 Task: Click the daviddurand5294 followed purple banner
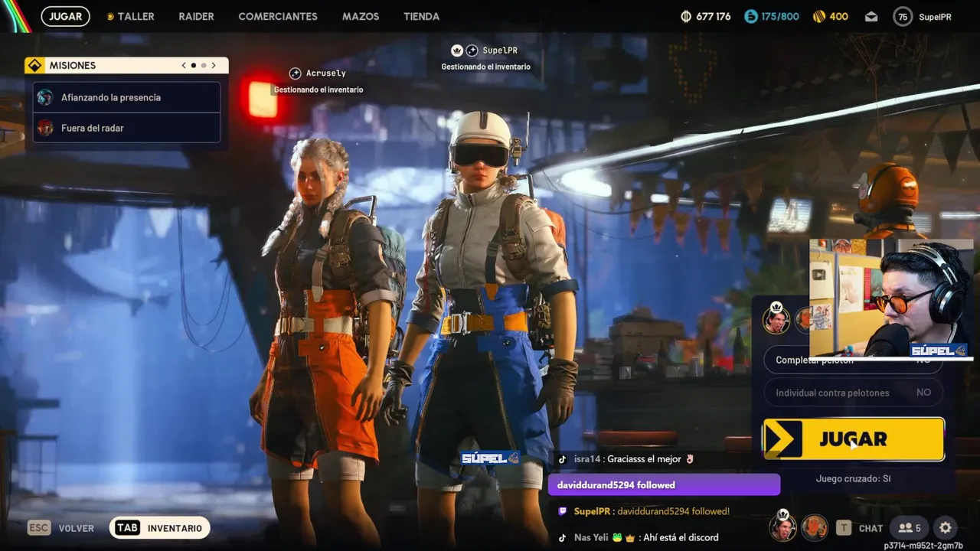click(x=664, y=484)
